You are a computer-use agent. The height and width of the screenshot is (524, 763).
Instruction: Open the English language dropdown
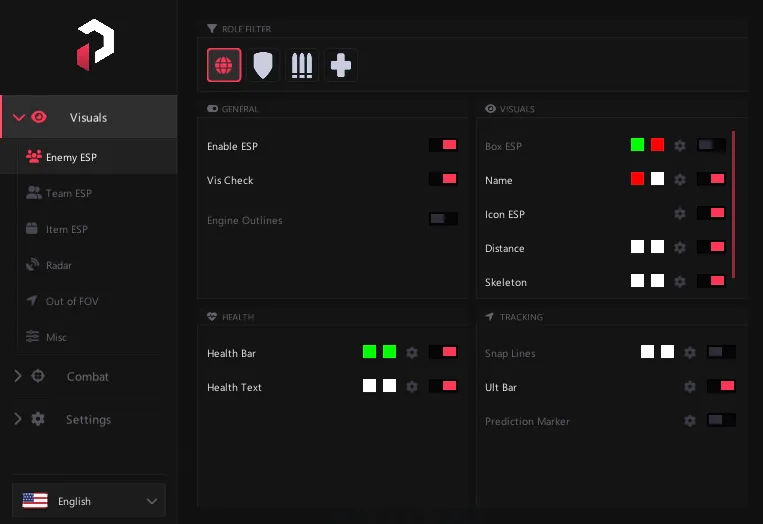coord(89,501)
